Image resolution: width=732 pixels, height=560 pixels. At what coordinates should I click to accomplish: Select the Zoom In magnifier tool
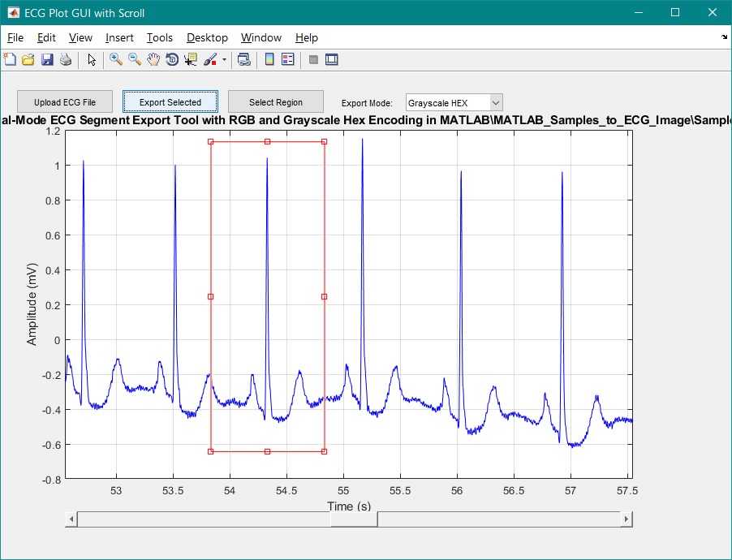pos(116,59)
